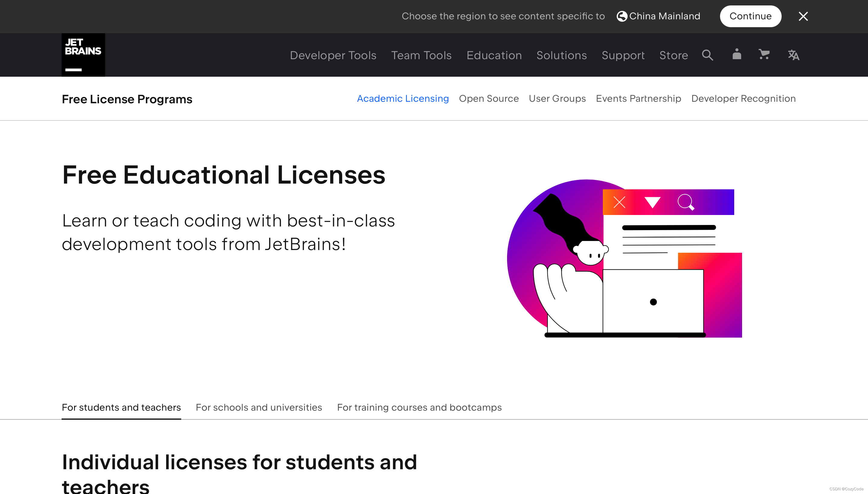Open the Solutions menu
868x494 pixels.
tap(561, 55)
